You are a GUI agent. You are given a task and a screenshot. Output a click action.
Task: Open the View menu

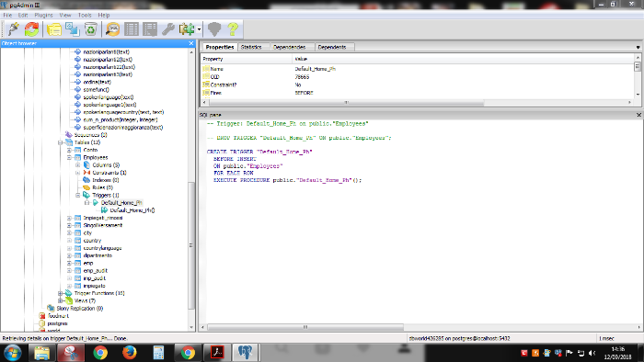(65, 16)
